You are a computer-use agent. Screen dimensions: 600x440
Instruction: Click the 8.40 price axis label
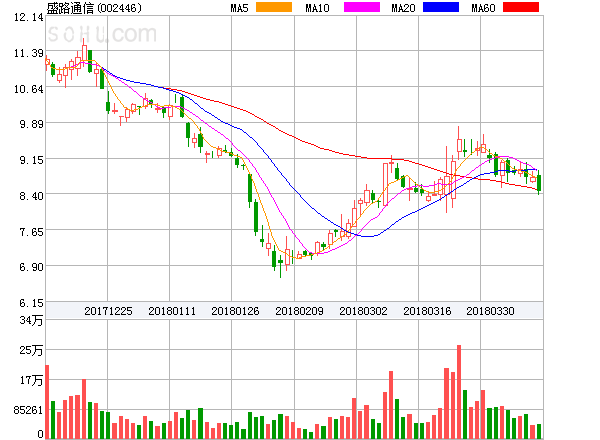pyautogui.click(x=31, y=196)
